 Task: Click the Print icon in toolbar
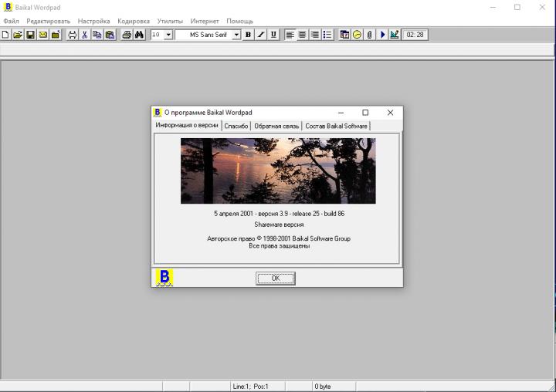tap(127, 35)
